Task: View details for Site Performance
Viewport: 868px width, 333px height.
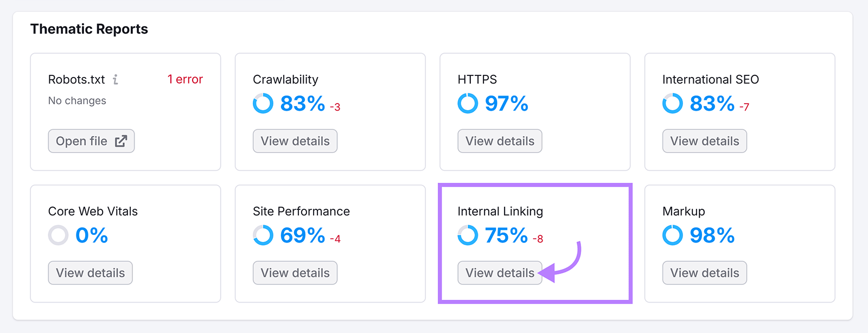Action: coord(295,273)
